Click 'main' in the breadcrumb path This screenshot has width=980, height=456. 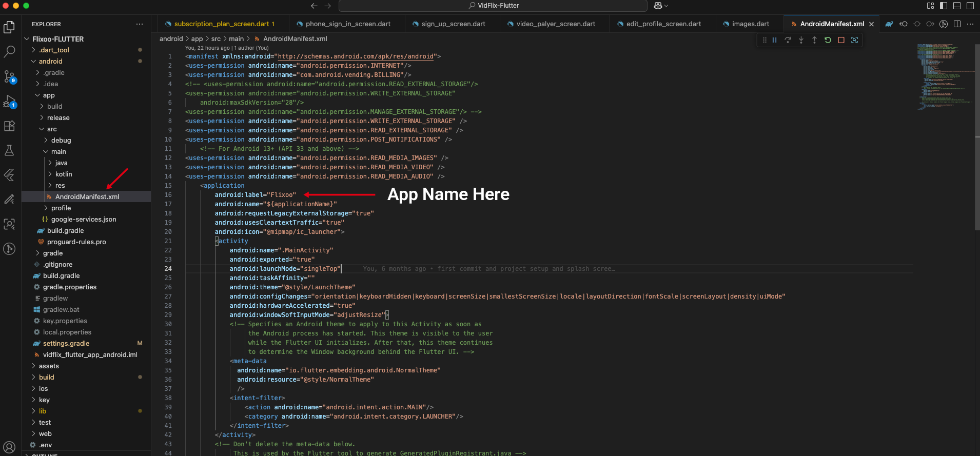[x=236, y=39]
